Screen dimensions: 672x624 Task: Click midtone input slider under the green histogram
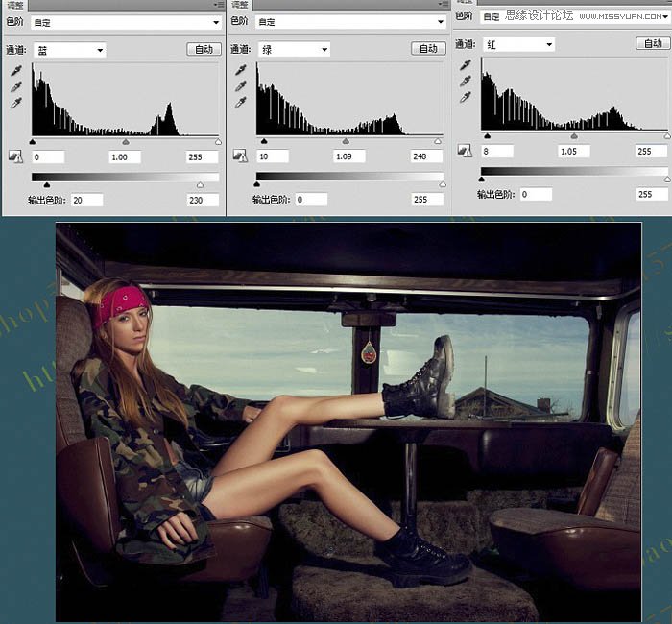(x=347, y=141)
